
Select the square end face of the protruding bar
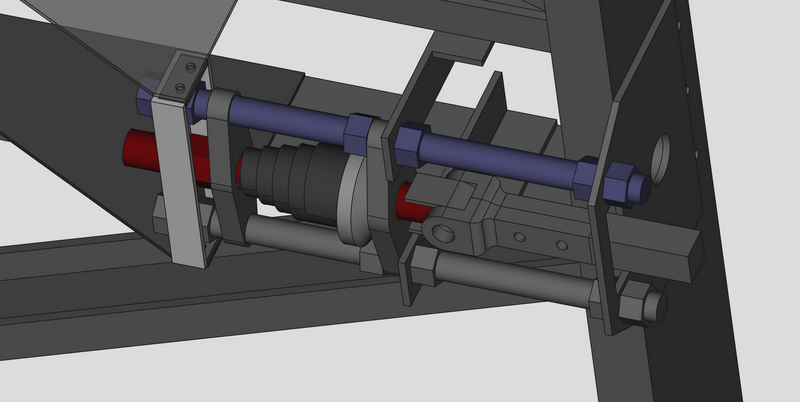[695, 257]
